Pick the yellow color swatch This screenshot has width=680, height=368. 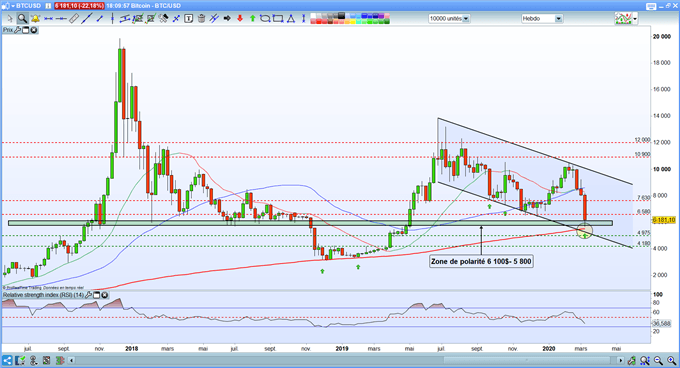pos(353,21)
